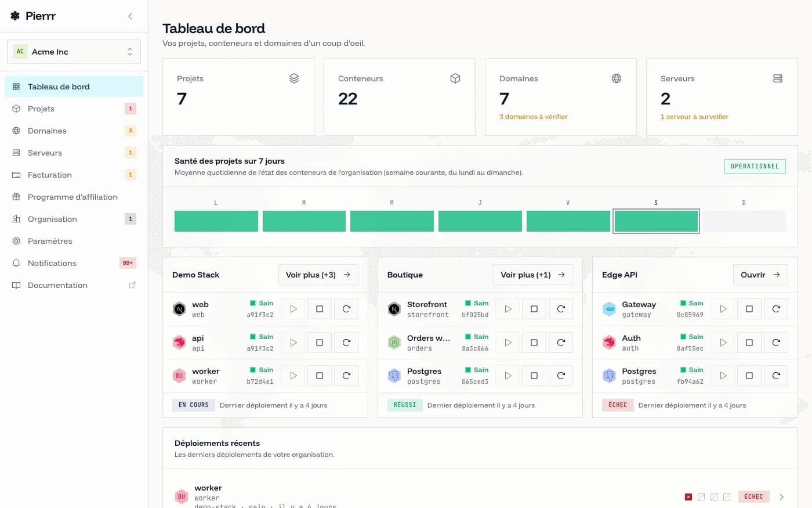This screenshot has height=508, width=812.
Task: Stop the Demo Stack api container
Action: (x=320, y=343)
